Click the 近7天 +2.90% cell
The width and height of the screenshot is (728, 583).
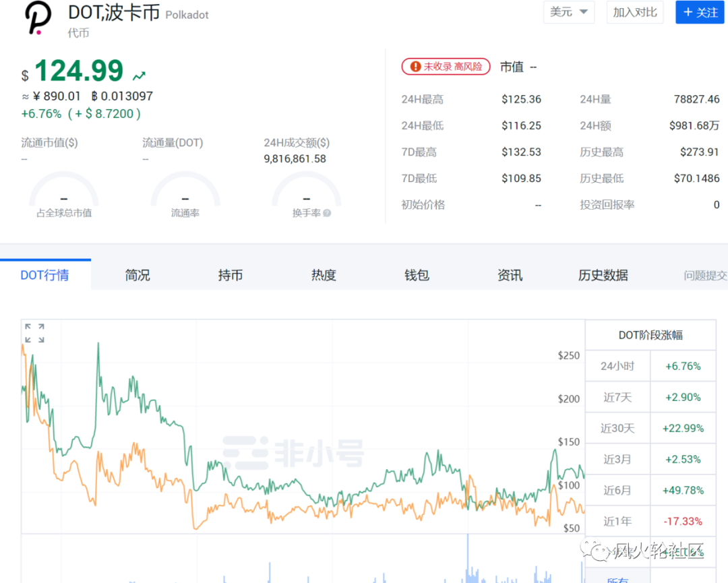tap(683, 398)
